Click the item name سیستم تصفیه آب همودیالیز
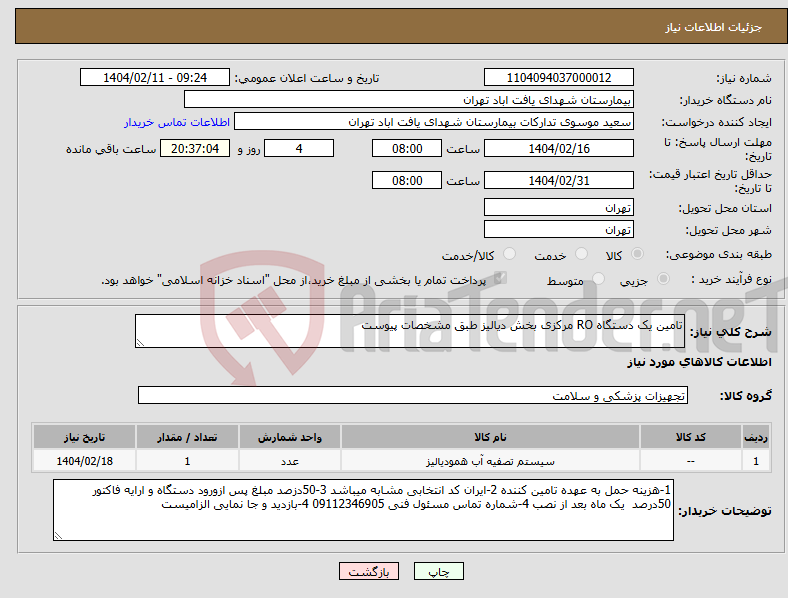Viewport: 788px width, 598px height. click(x=490, y=461)
